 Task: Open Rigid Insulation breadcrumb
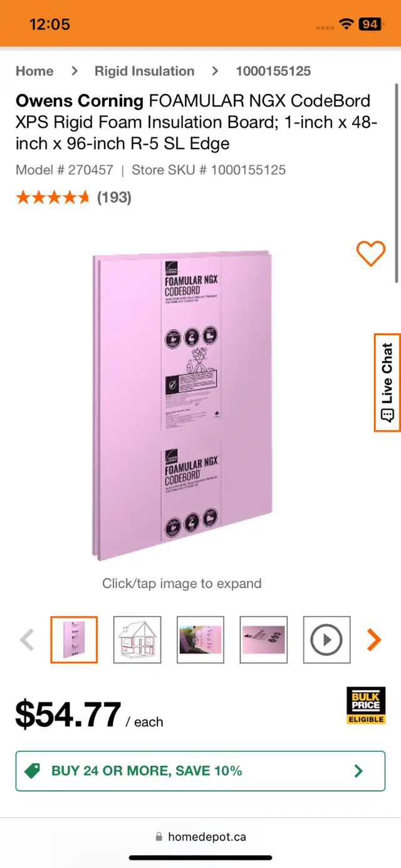(x=144, y=71)
